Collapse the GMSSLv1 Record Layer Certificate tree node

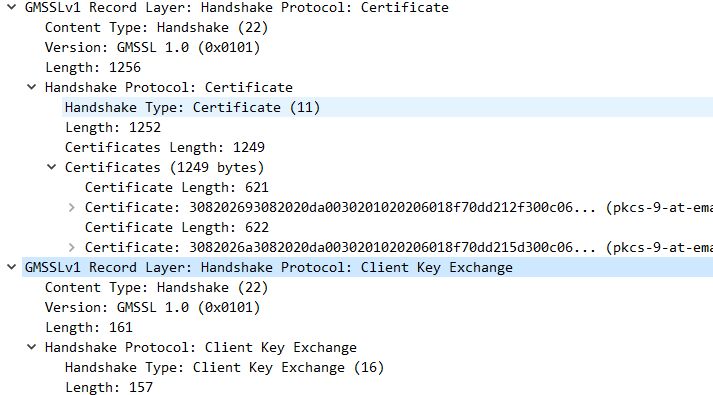[12, 7]
